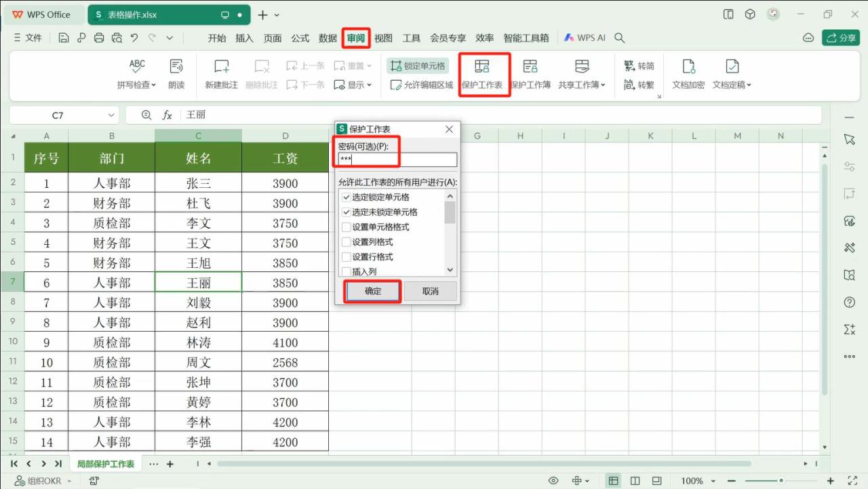Switch to page layout view icon in status bar
Image resolution: width=868 pixels, height=489 pixels.
point(635,481)
